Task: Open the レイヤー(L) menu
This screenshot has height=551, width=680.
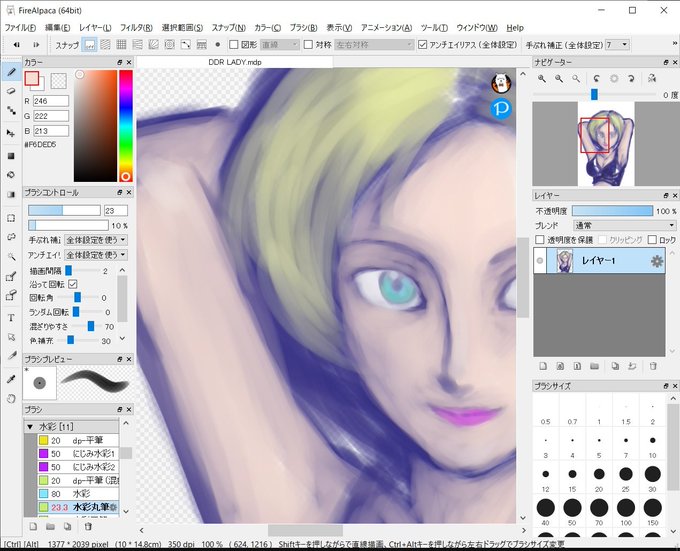Action: (95, 28)
